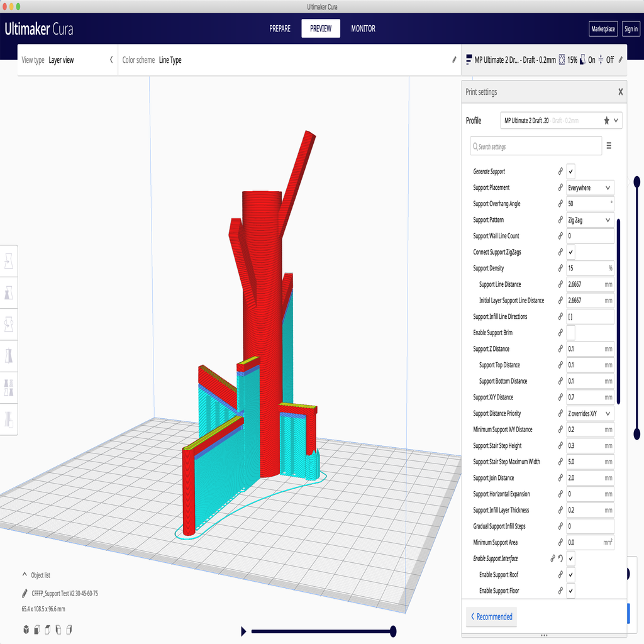Click the star icon in Profile field
Screen dimensions: 644x644
pos(606,121)
